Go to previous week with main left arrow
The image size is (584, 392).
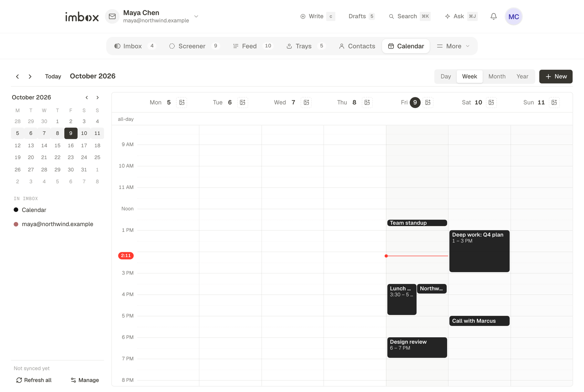click(18, 77)
